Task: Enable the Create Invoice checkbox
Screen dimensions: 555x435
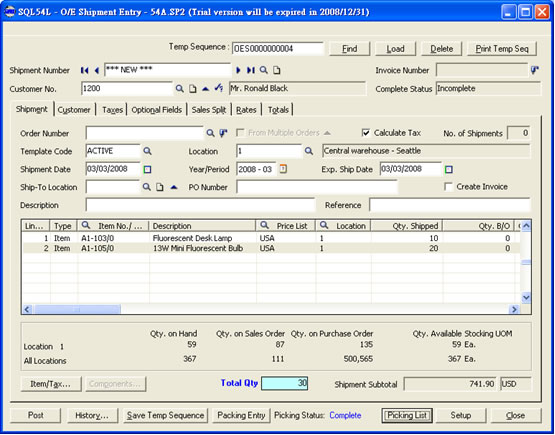Action: (x=448, y=187)
